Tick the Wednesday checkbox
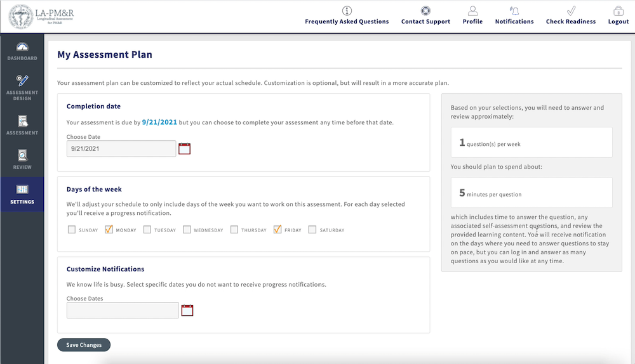The height and width of the screenshot is (364, 635). tap(187, 230)
